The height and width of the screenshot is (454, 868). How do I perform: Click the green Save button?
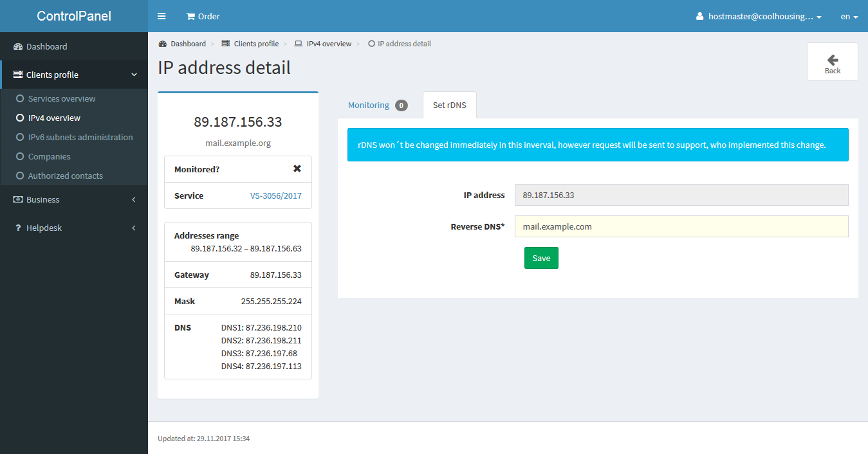click(x=541, y=258)
